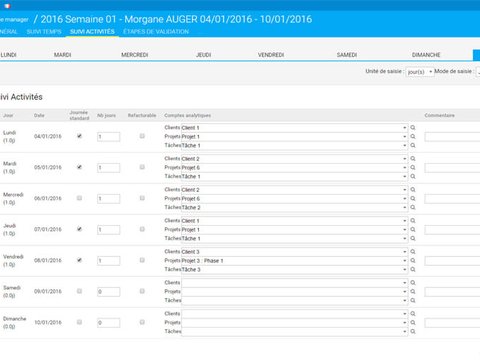Open Vendredi's Projets dropdown showing Projet 3 : Phase 1
Image resolution: width=480 pixels, height=360 pixels.
(294, 261)
